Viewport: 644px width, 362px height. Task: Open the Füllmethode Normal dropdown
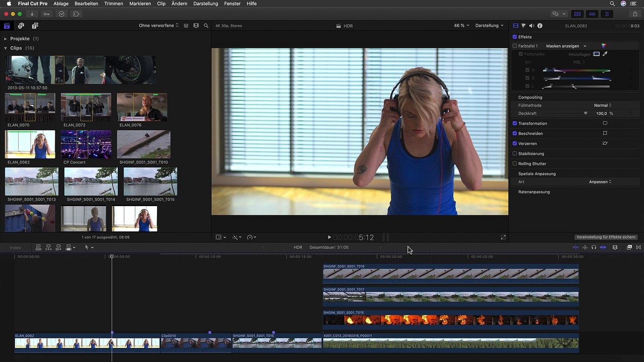tap(602, 105)
